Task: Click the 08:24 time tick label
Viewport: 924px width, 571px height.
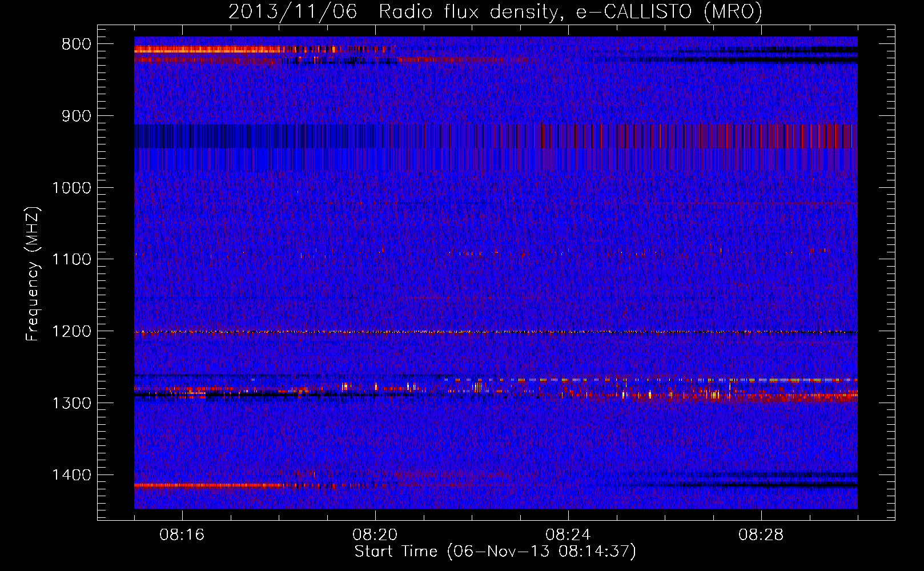Action: pyautogui.click(x=568, y=535)
